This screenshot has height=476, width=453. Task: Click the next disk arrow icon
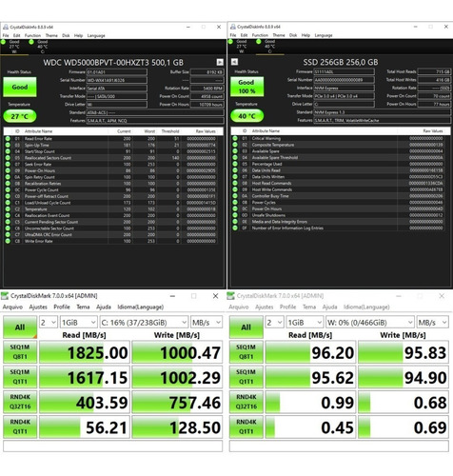(x=220, y=62)
